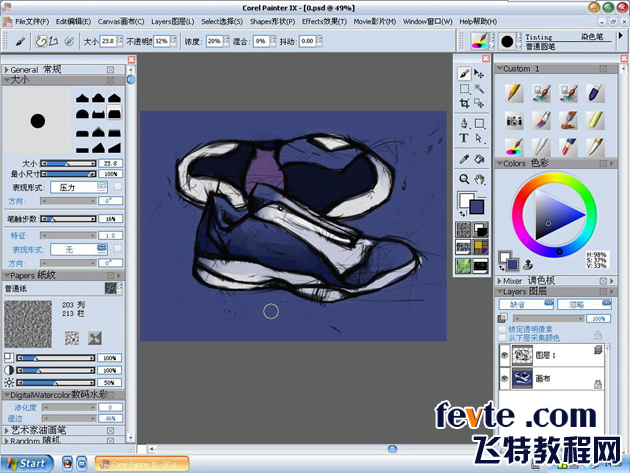
Task: Click the Windows Start button
Action: (27, 464)
